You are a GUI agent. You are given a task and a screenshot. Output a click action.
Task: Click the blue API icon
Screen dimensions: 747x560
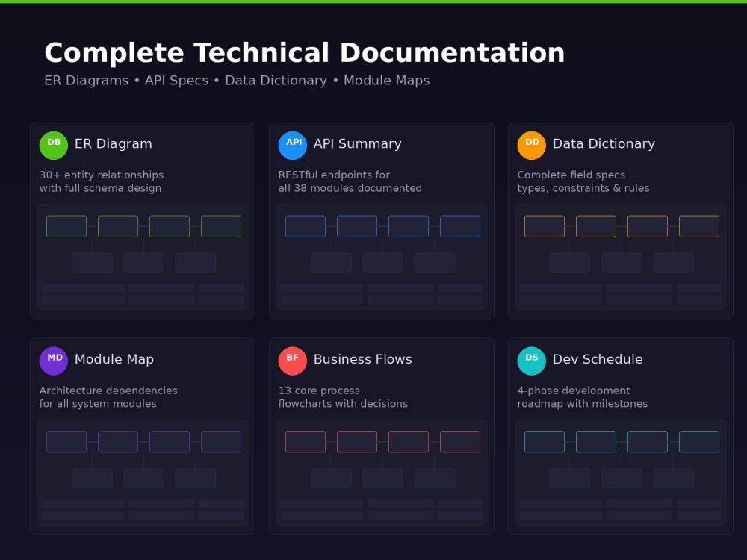click(293, 146)
